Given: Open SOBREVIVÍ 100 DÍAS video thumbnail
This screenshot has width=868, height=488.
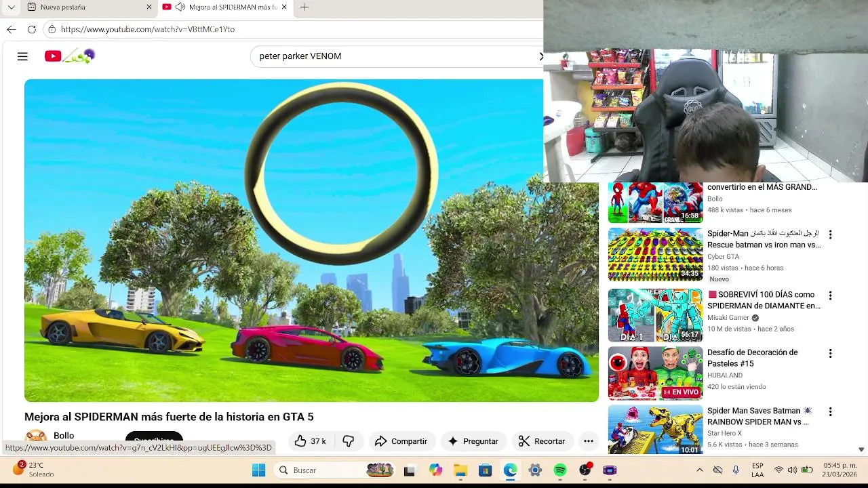Looking at the screenshot, I should (x=655, y=315).
